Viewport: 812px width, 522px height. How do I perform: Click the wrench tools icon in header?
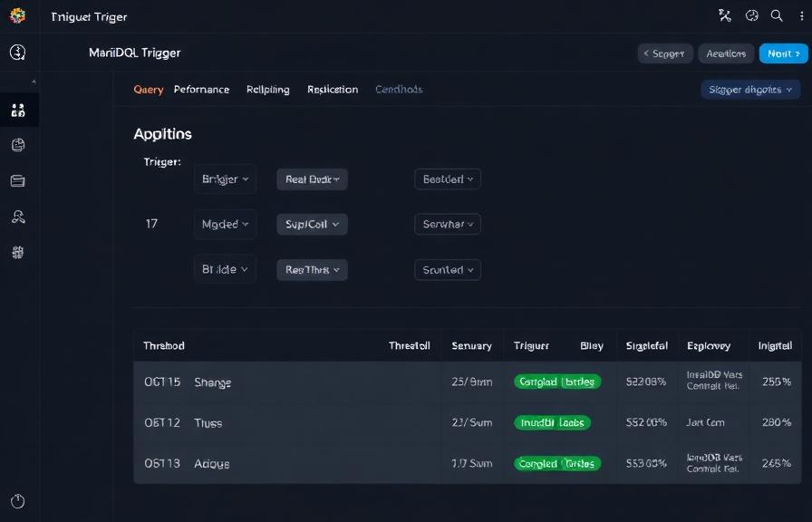tap(723, 15)
